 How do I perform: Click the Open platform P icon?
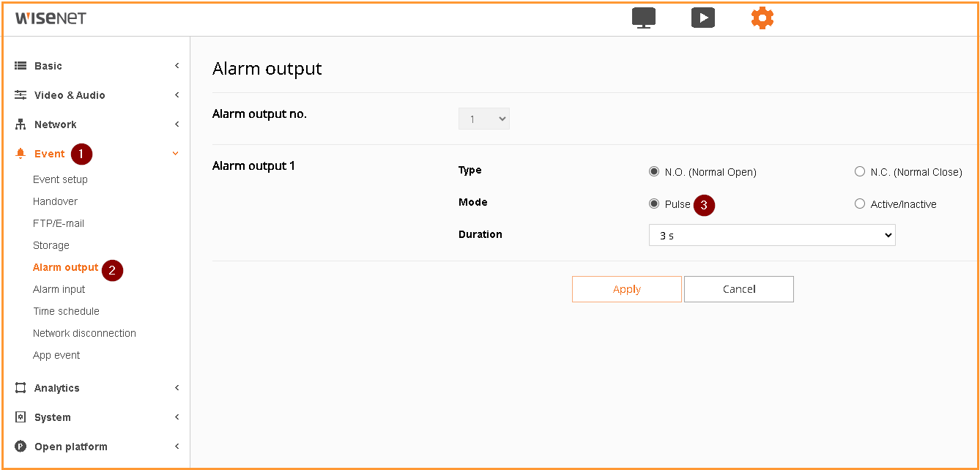(21, 447)
